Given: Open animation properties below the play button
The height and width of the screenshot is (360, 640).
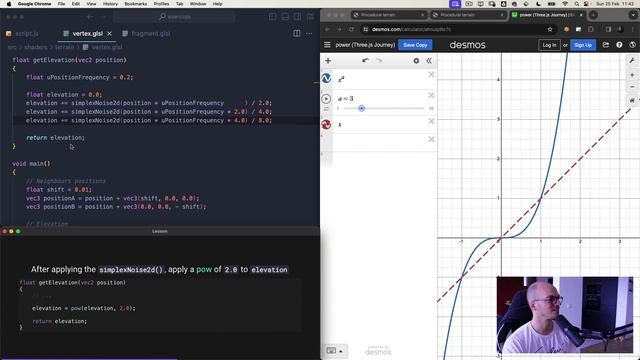Looking at the screenshot, I should [x=326, y=109].
